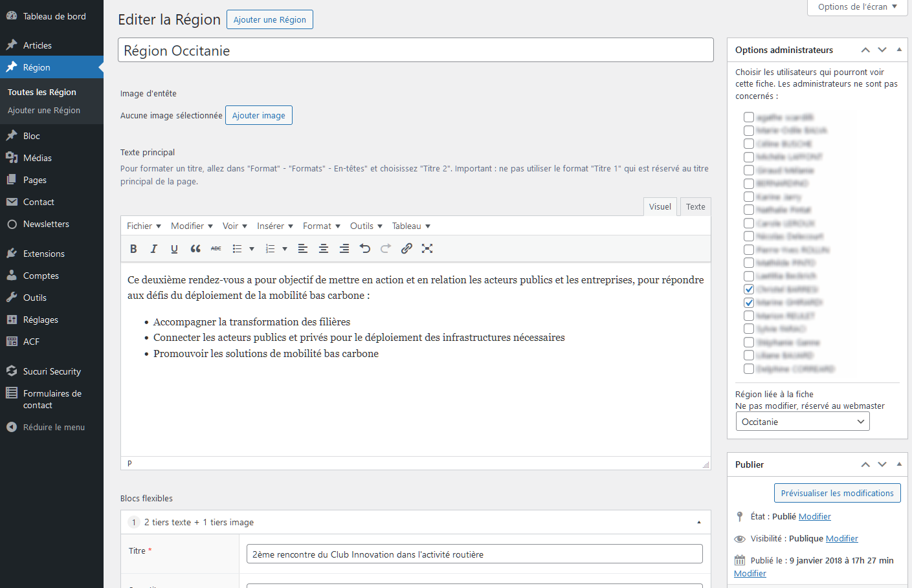Apply italic formatting in the editor

154,248
